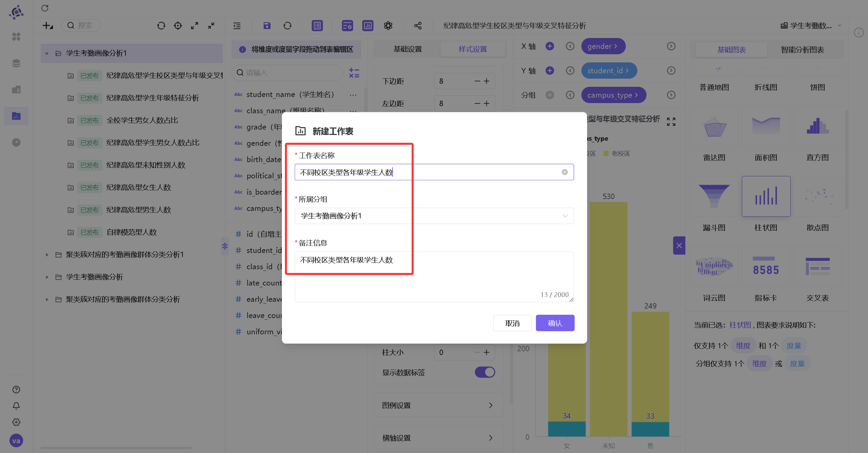This screenshot has width=868, height=453.
Task: Fullscreen the chart preview
Action: (671, 122)
